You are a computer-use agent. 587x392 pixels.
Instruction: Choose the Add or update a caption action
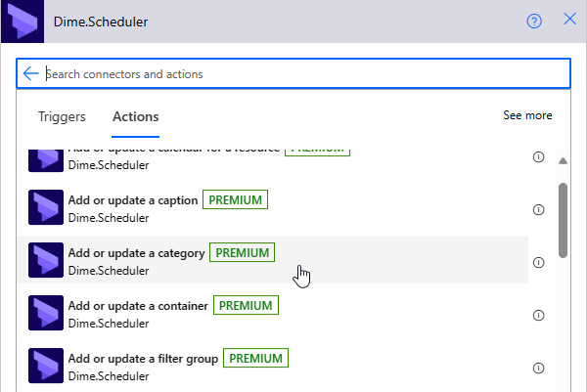pyautogui.click(x=135, y=200)
